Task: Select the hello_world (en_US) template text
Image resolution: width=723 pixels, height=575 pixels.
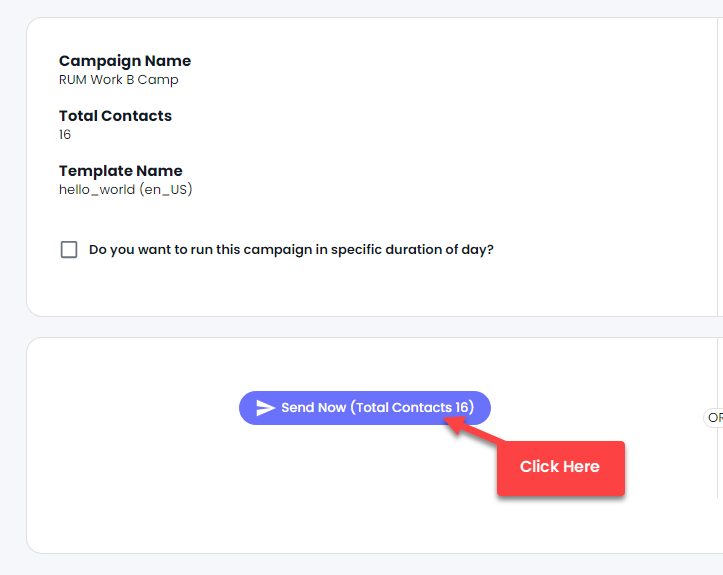Action: click(125, 190)
